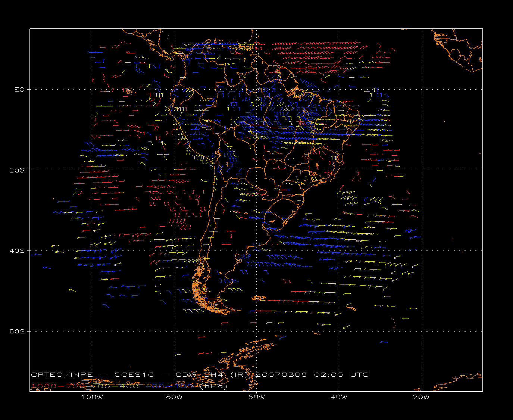Click the (hPa) unit label
The width and height of the screenshot is (513, 420).
(x=214, y=386)
